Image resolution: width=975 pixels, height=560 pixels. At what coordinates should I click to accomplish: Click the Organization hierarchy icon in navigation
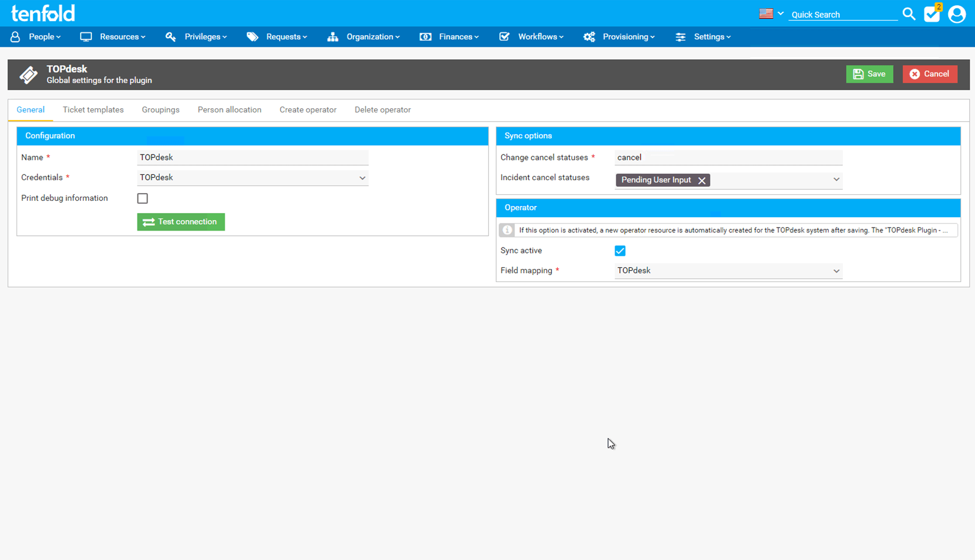tap(332, 36)
